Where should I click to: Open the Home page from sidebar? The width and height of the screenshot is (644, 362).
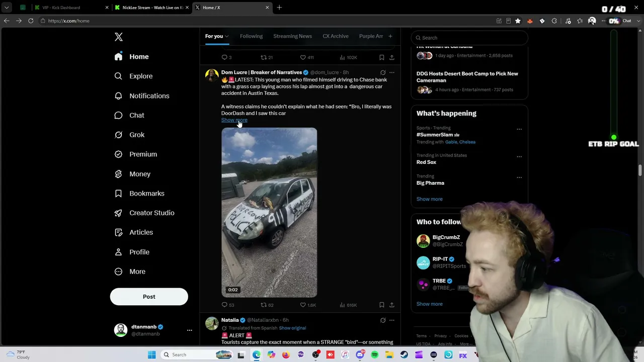[131, 57]
